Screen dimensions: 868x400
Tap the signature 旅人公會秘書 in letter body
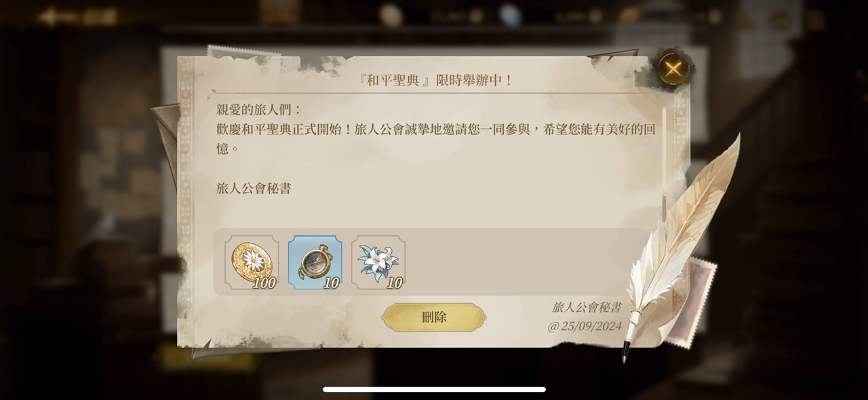pos(254,188)
